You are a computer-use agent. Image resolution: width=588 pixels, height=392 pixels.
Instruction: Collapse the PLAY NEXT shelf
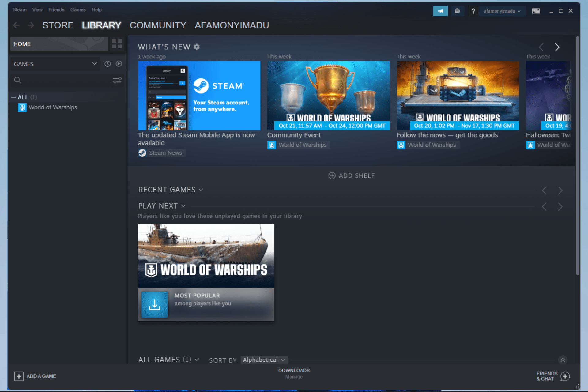pyautogui.click(x=183, y=206)
